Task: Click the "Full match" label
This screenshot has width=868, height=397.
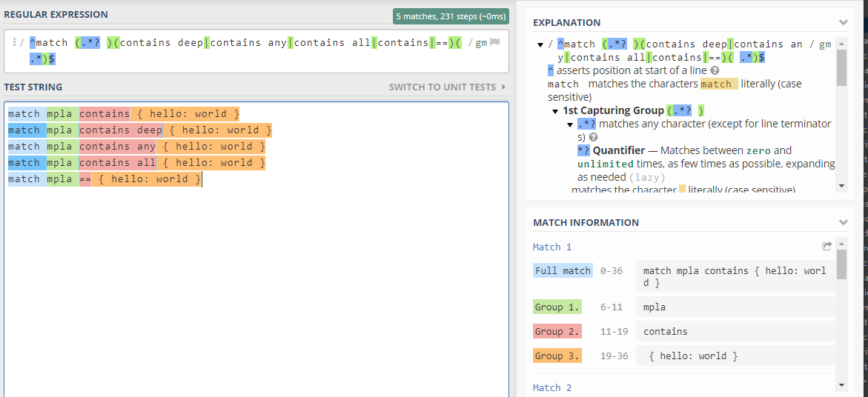Action: click(x=563, y=271)
